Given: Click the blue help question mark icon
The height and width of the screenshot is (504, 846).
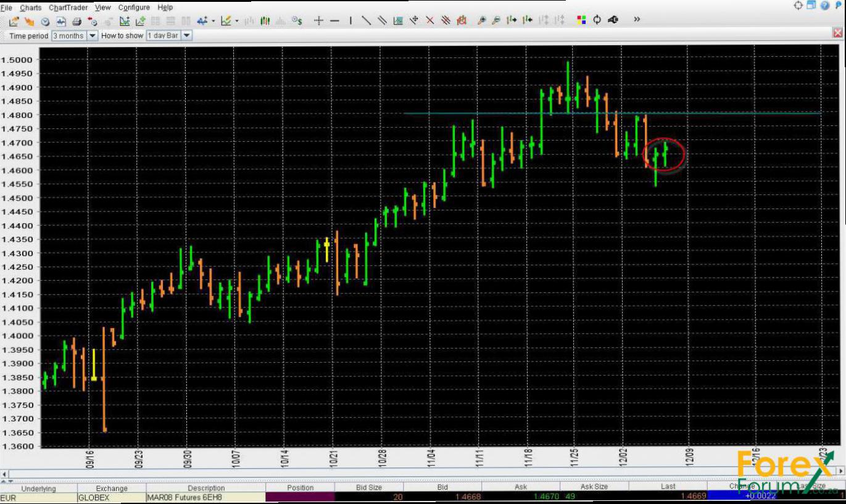Looking at the screenshot, I should click(825, 6).
